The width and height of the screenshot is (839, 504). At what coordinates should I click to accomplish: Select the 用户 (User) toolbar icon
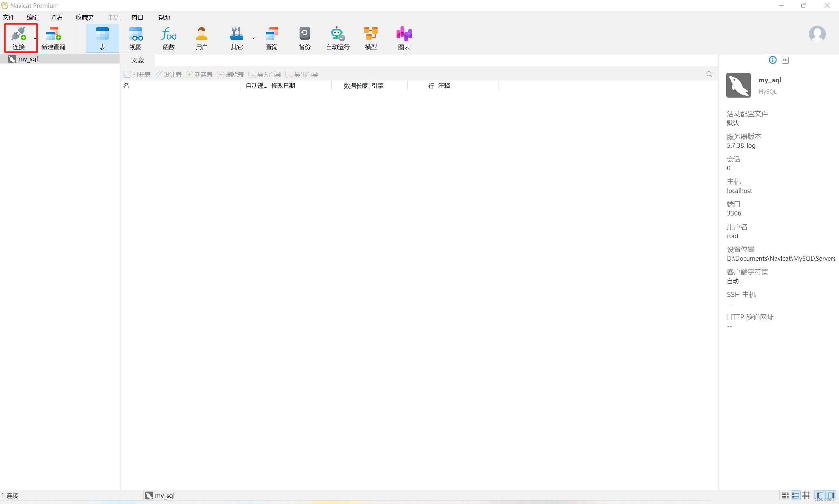pyautogui.click(x=202, y=38)
